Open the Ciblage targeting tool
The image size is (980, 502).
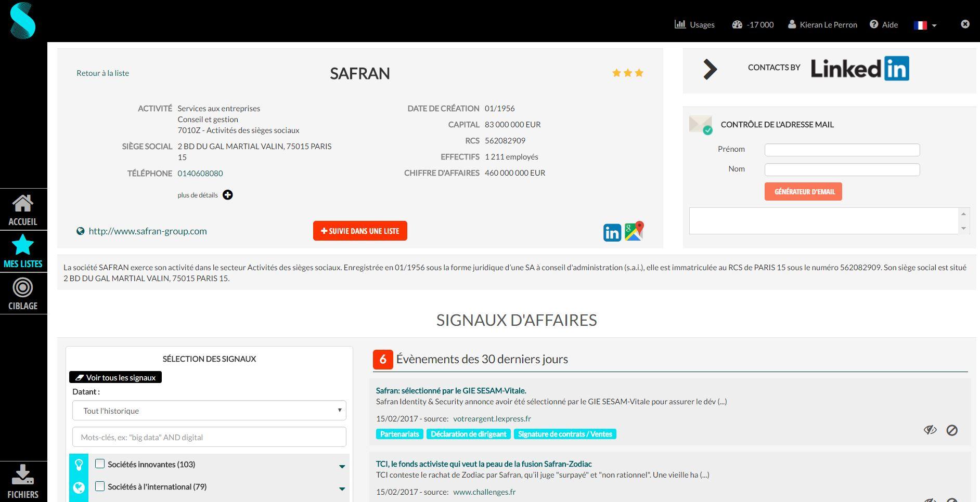(x=23, y=293)
